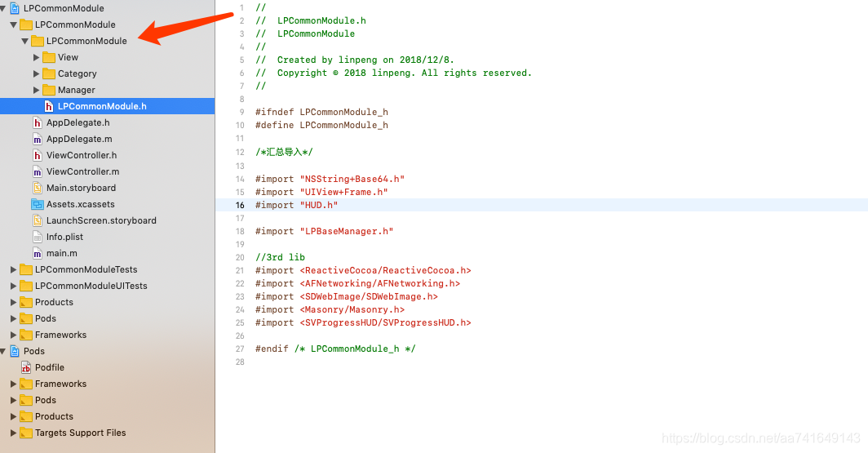Collapse the root LPCommonModule project
This screenshot has width=868, height=453.
click(x=2, y=8)
